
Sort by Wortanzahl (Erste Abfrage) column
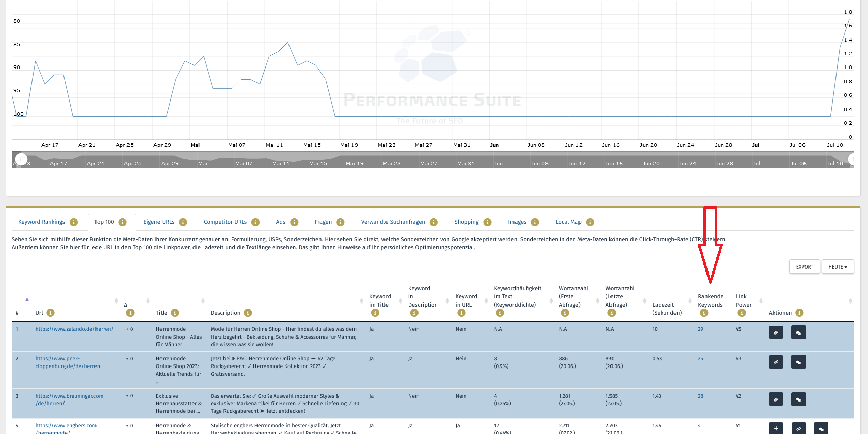pos(597,301)
